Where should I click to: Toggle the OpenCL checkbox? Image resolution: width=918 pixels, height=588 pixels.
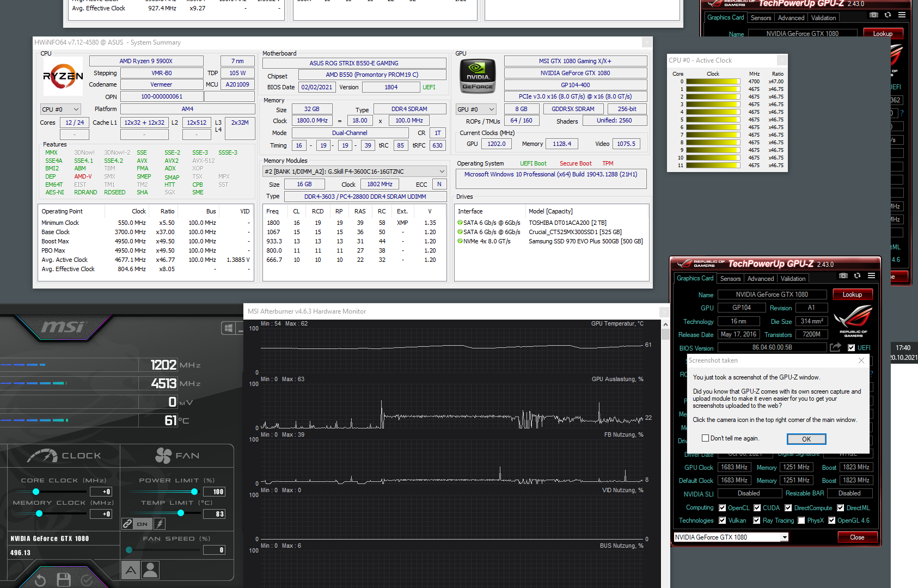coord(723,508)
